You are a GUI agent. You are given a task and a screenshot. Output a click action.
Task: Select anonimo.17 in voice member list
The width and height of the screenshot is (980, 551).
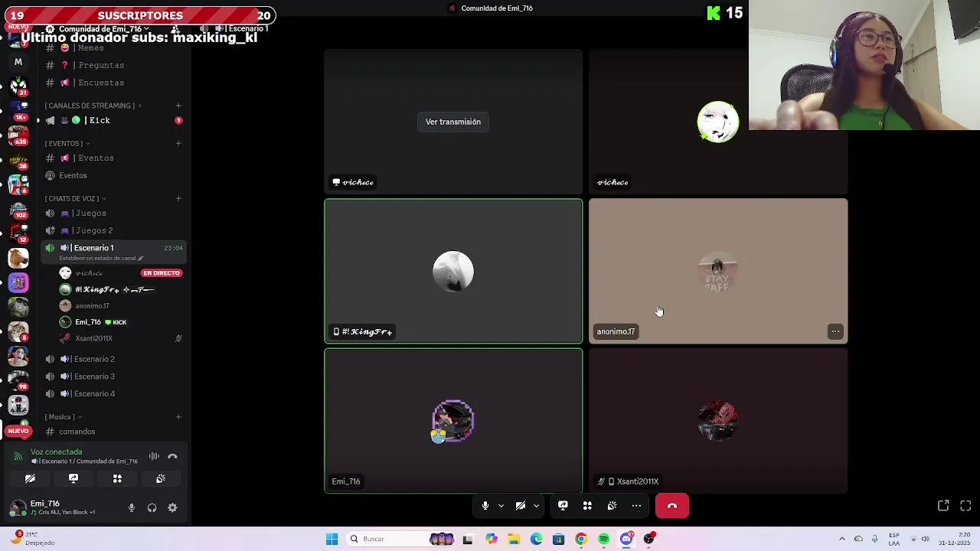[x=121, y=306]
